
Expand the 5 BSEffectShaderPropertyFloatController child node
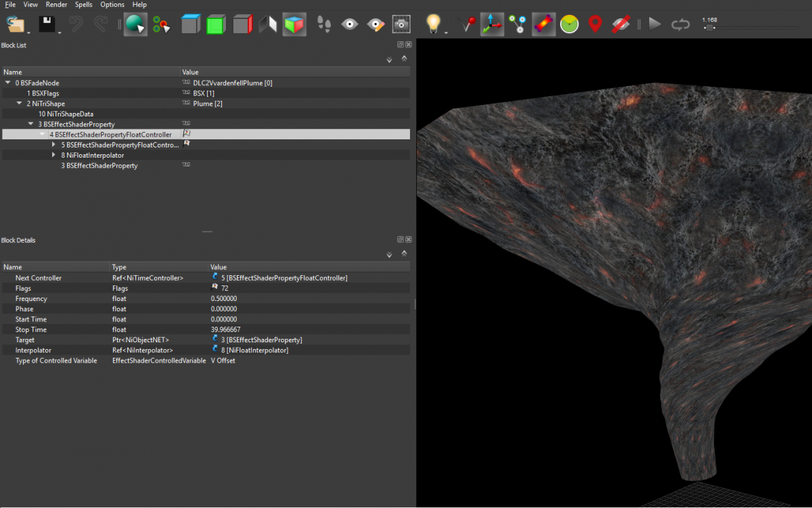coord(54,145)
